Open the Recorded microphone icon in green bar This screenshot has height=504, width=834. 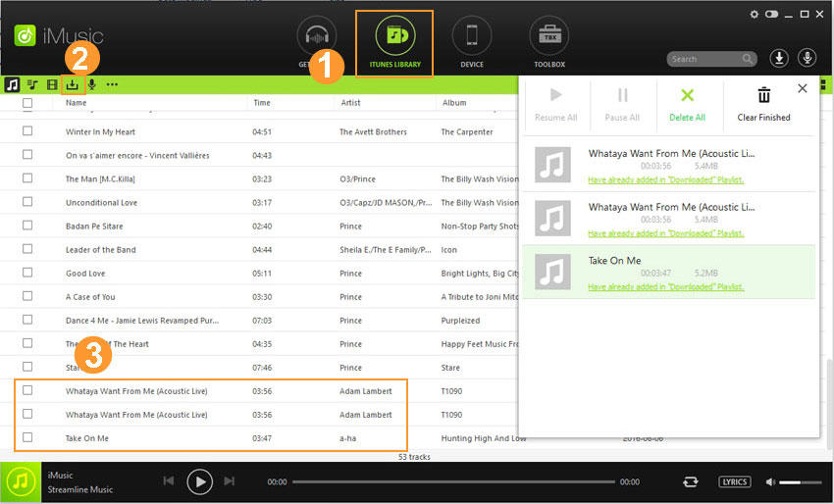tap(92, 84)
